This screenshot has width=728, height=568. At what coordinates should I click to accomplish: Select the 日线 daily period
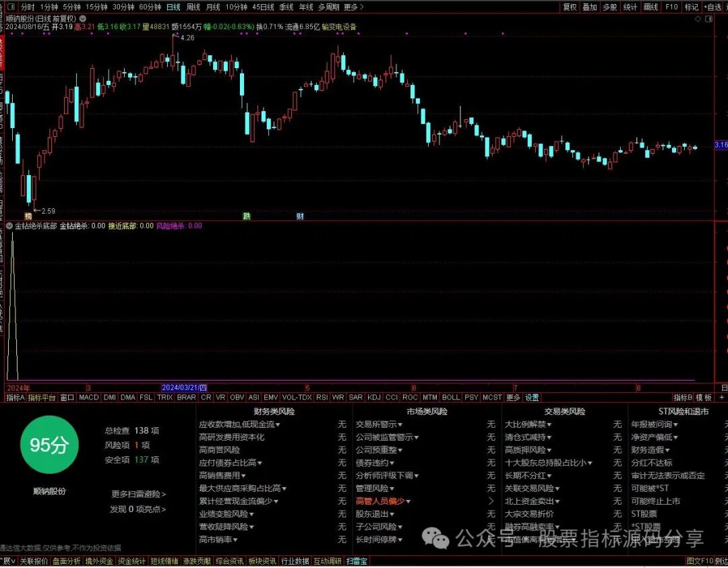(174, 7)
